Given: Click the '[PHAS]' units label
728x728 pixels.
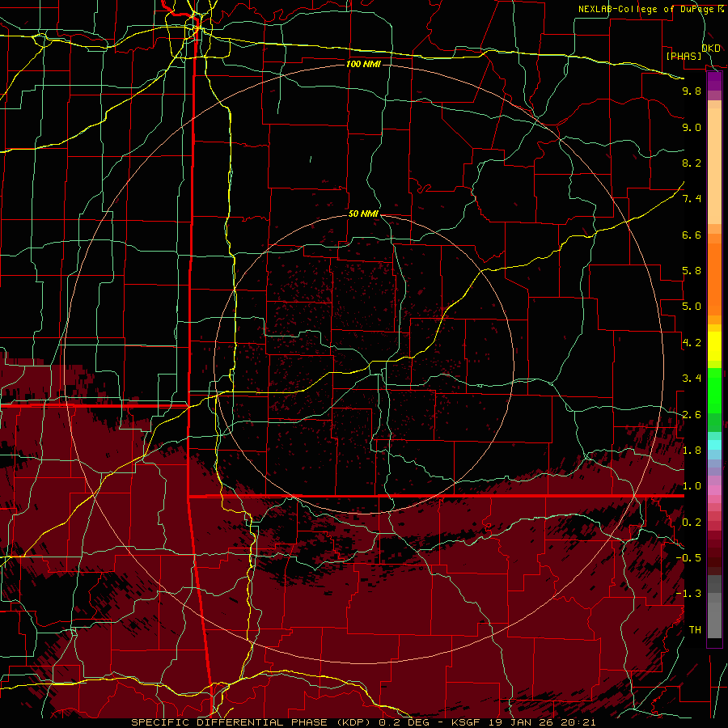Looking at the screenshot, I should click(x=684, y=56).
